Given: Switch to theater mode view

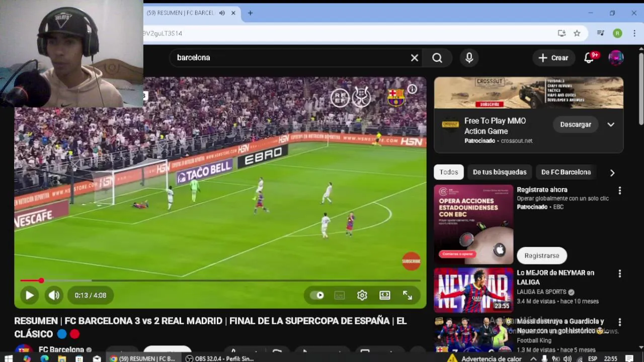Looking at the screenshot, I should pyautogui.click(x=385, y=295).
